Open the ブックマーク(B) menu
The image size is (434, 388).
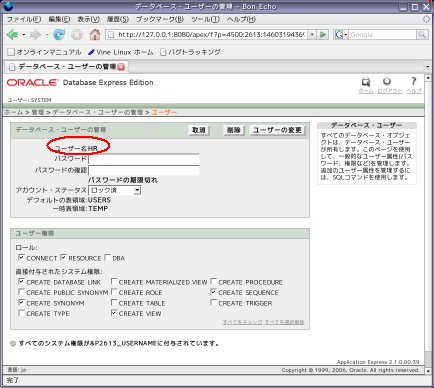160,19
